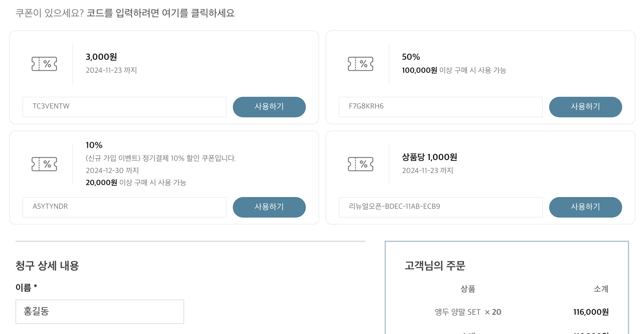Use the 상품당 1,000원 coupon
644x334 pixels.
(x=585, y=207)
